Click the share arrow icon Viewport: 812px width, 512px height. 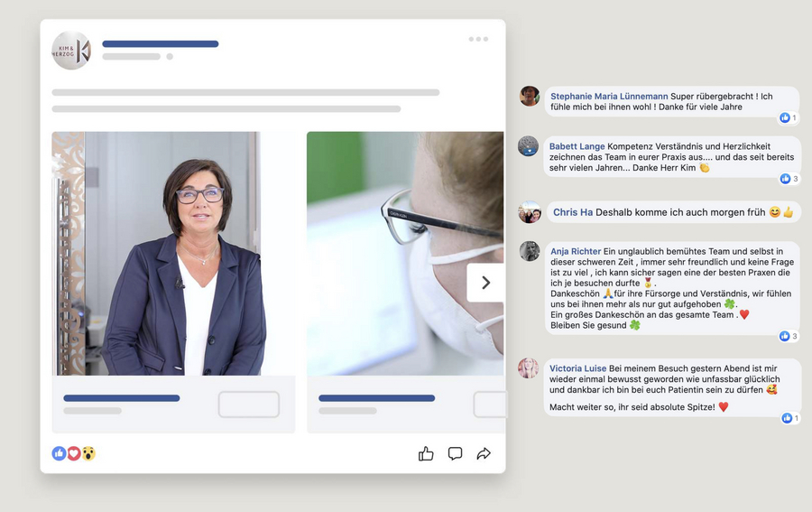tap(484, 454)
